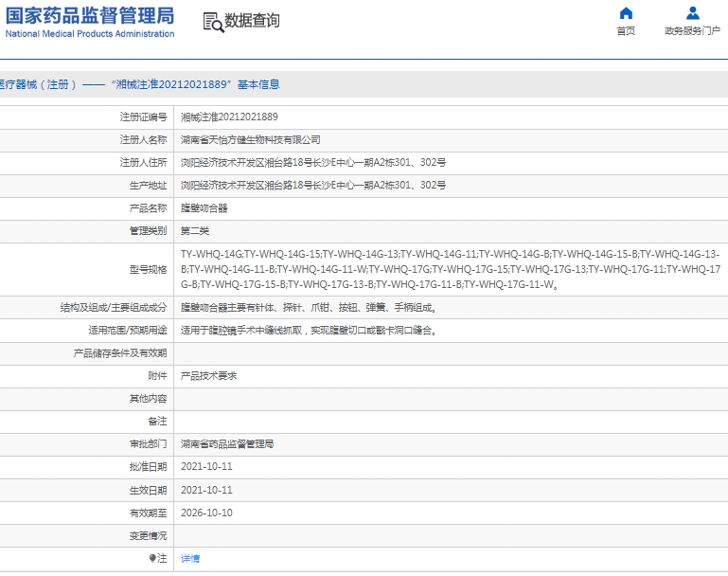Screen dimensions: 728x576
Task: Go to 首页 link text
Action: (626, 31)
